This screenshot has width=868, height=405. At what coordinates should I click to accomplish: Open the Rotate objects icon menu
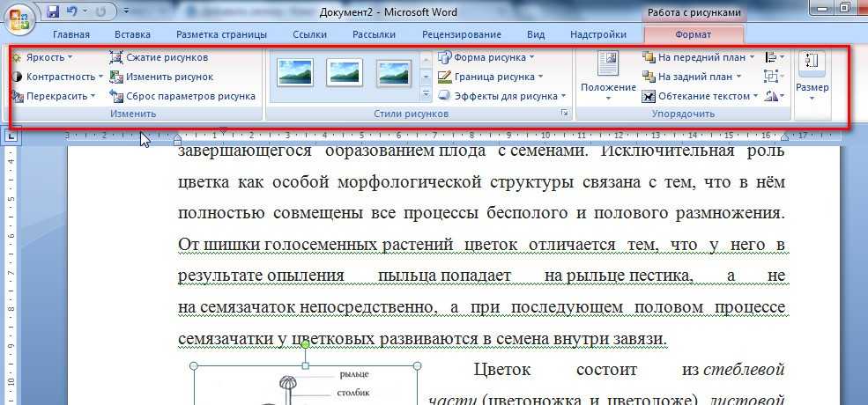click(774, 96)
